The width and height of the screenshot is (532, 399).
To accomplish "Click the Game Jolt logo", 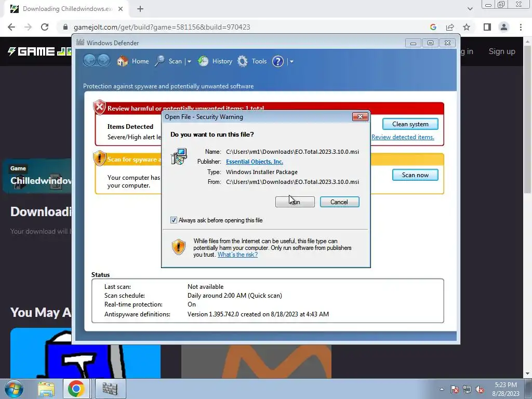I will [x=39, y=51].
